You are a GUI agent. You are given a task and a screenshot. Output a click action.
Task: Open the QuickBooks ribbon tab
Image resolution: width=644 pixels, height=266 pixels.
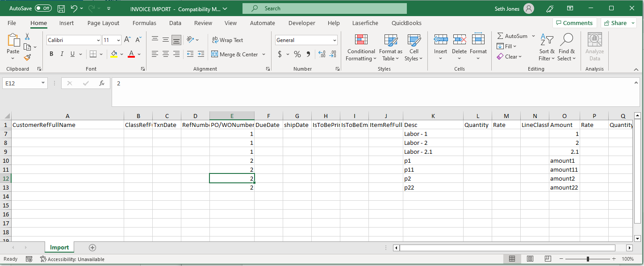(x=406, y=23)
